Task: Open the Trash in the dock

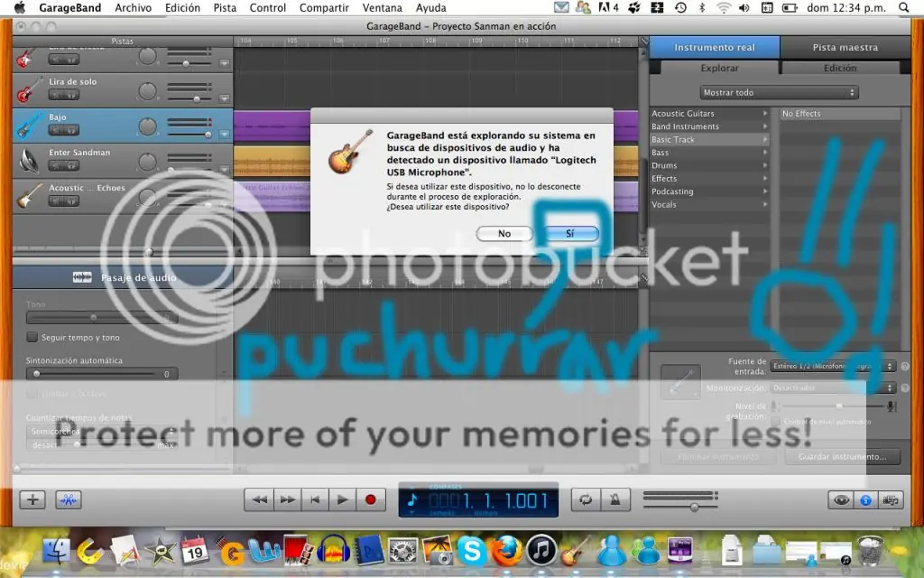Action: point(870,551)
